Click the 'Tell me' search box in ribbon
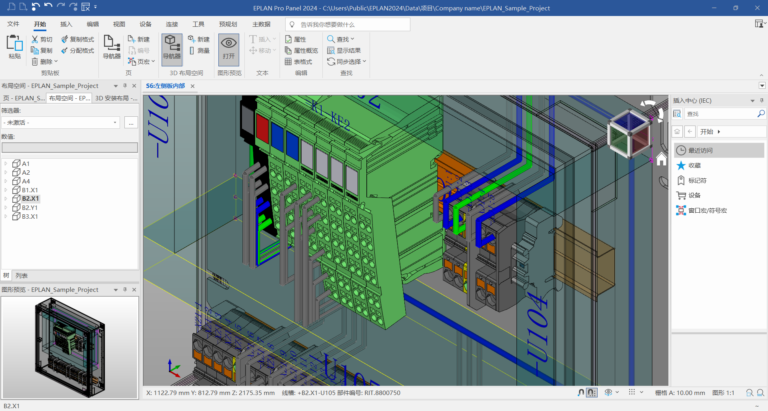 348,24
